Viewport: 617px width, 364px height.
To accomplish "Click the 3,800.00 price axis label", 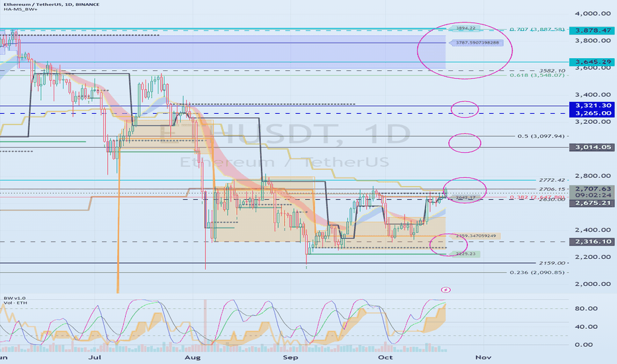I will tap(593, 40).
